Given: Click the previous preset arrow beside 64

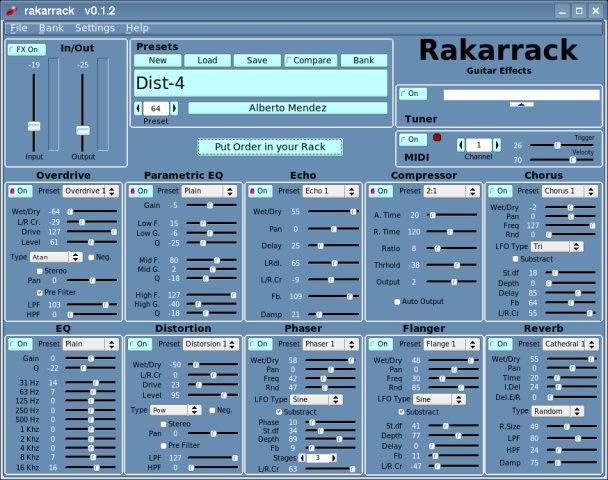Looking at the screenshot, I should click(137, 108).
